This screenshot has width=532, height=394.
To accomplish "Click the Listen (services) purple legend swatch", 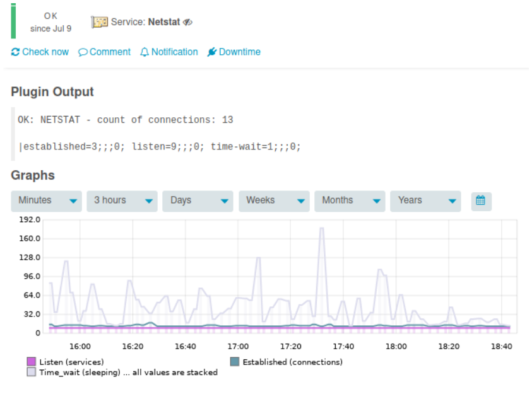I will point(31,361).
